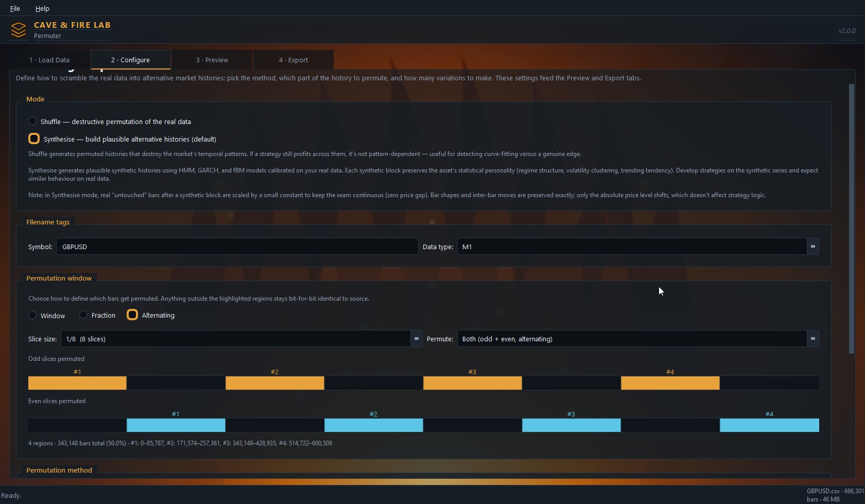The width and height of the screenshot is (865, 504).
Task: Click the blue even slice #1 block
Action: pyautogui.click(x=176, y=425)
